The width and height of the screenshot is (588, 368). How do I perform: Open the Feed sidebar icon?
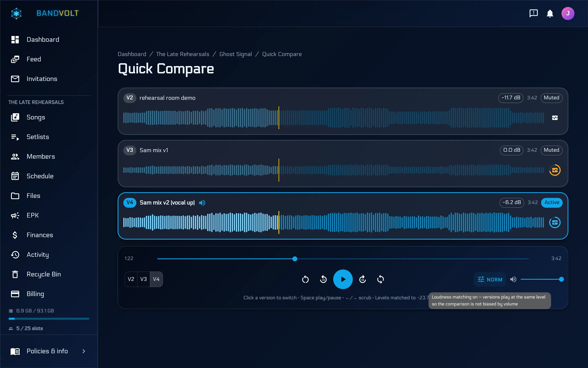[15, 59]
